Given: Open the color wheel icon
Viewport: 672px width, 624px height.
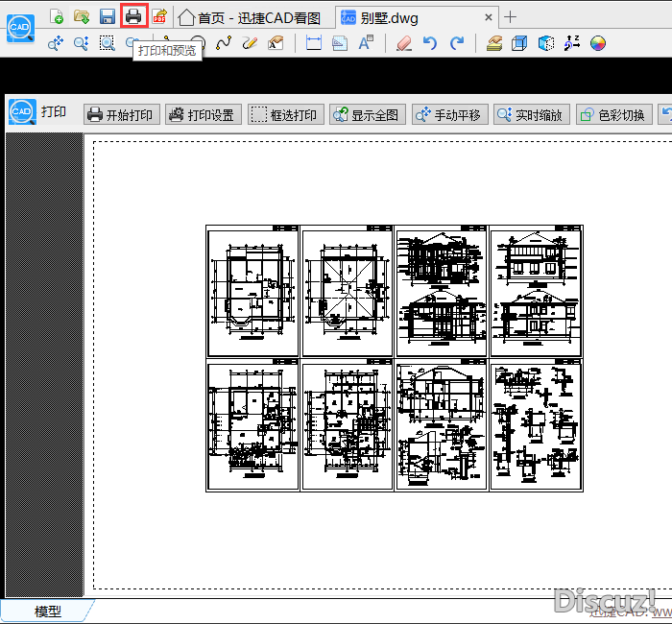Looking at the screenshot, I should (598, 43).
